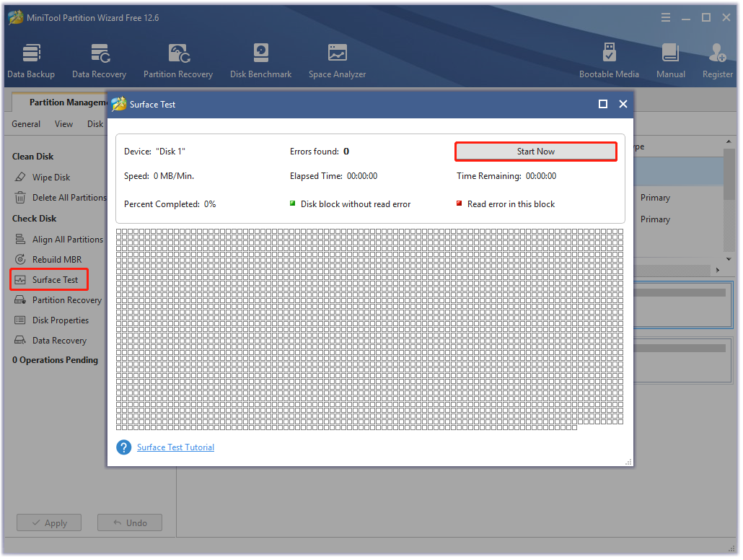Open the Space Analyzer tool
The height and width of the screenshot is (560, 743).
click(337, 61)
